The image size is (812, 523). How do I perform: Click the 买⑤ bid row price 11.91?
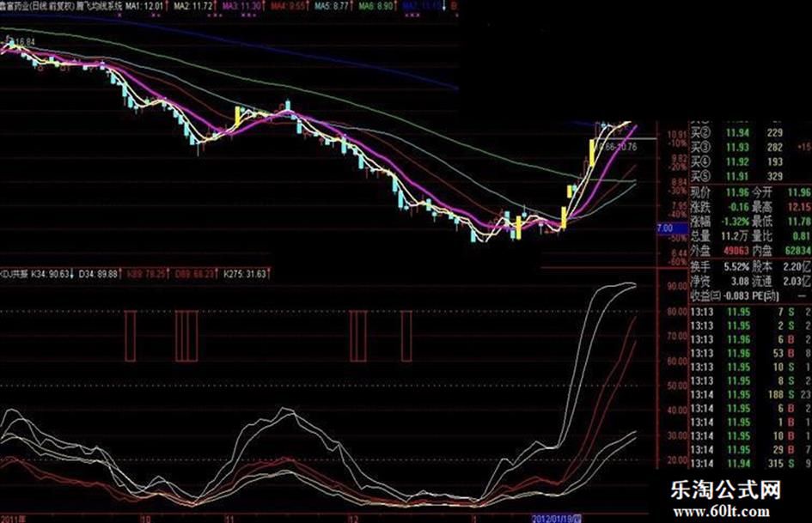click(737, 177)
